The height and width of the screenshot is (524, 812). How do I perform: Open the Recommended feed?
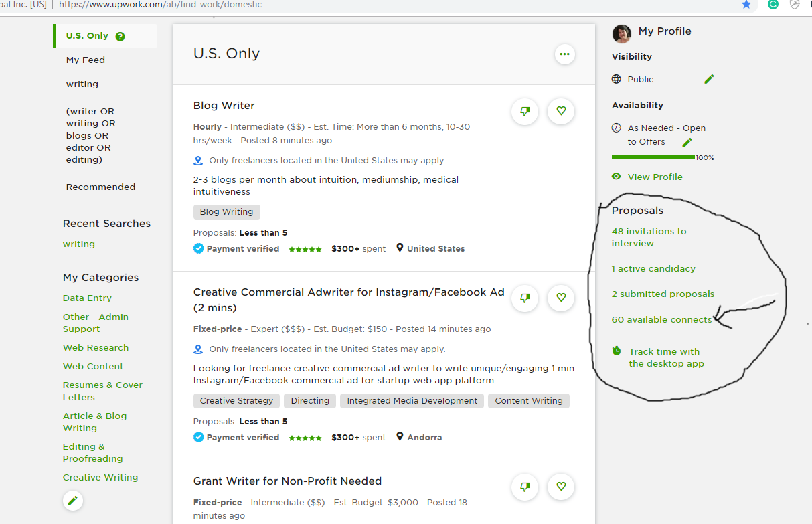point(100,187)
